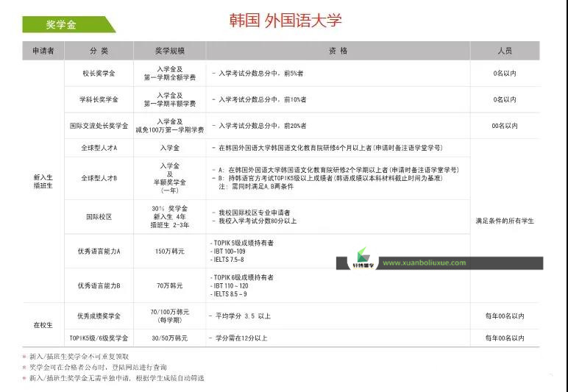Select the 全球型人才A cell
Image resolution: width=568 pixels, height=392 pixels.
99,148
